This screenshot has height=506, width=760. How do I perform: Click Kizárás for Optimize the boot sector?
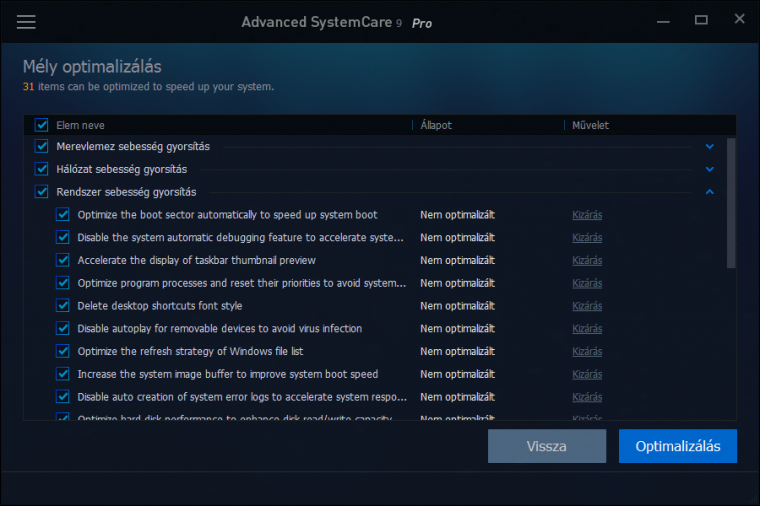coord(587,215)
